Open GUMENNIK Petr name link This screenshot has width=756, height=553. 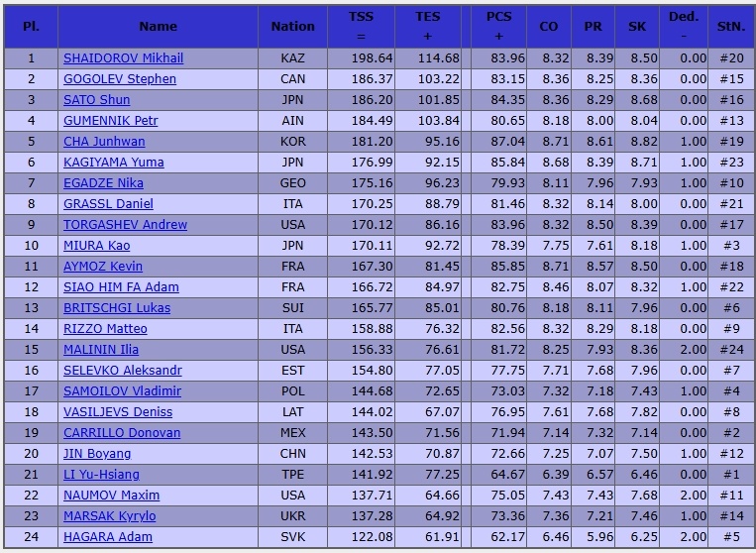pos(110,121)
